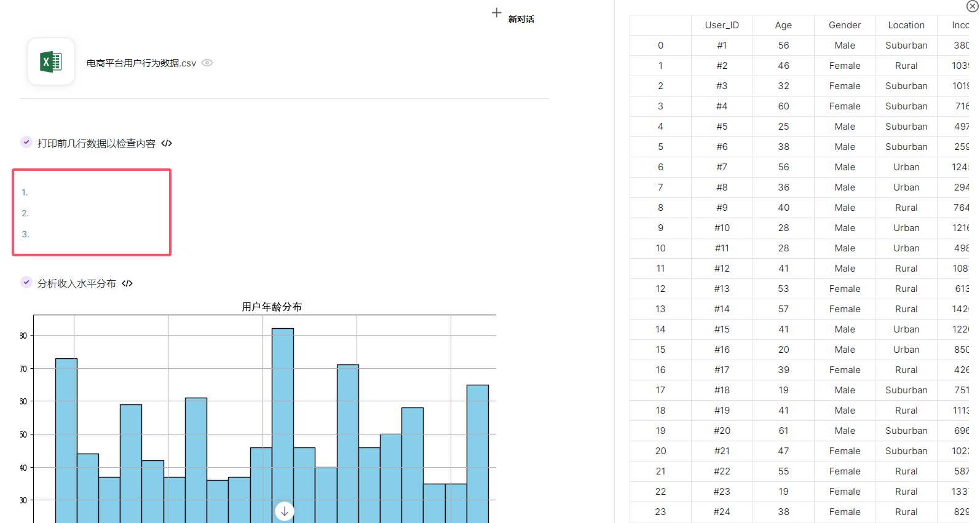980x523 pixels.
Task: Select the User_ID column header
Action: click(722, 25)
